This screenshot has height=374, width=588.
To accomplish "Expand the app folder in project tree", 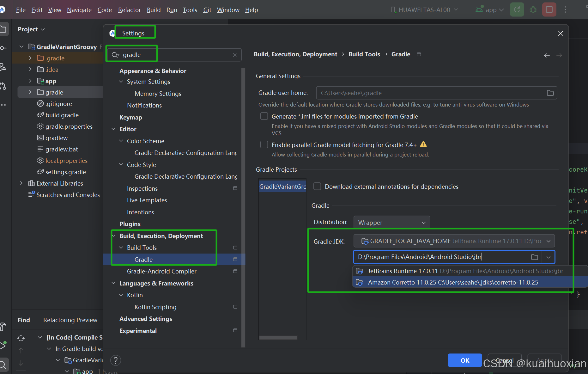I will point(30,81).
